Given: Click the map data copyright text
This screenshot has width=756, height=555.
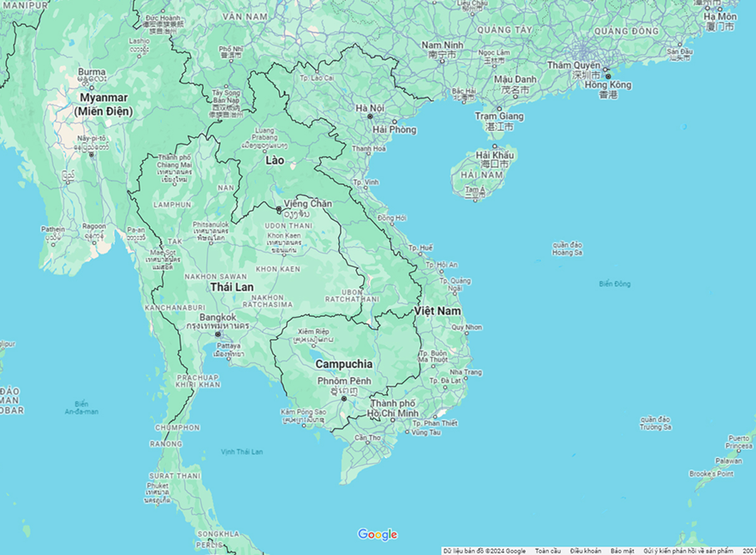Looking at the screenshot, I should (x=485, y=551).
